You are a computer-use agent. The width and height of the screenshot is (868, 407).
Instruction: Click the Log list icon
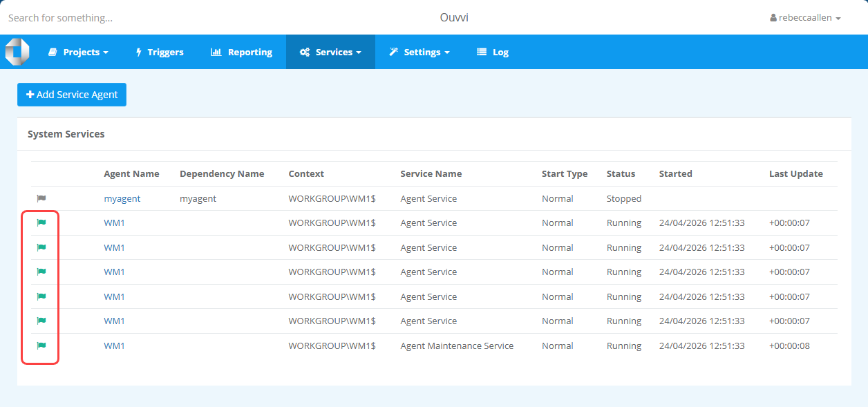pos(480,52)
